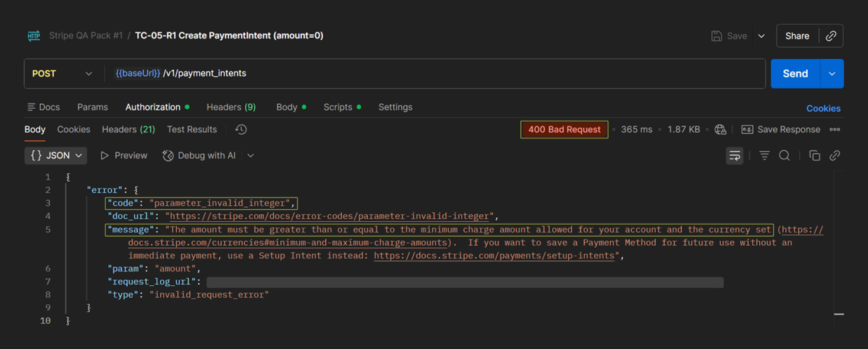Click Debug with AI
868x349 pixels.
(x=199, y=156)
